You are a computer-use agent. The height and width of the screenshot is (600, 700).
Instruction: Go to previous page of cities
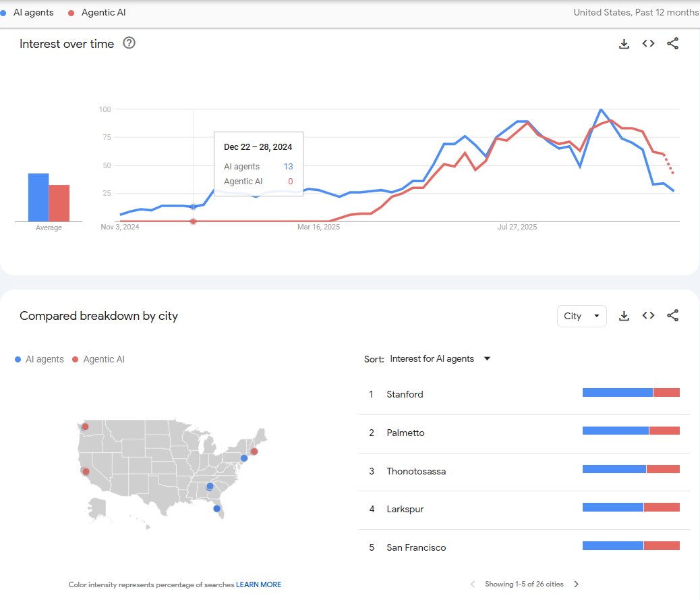point(473,584)
